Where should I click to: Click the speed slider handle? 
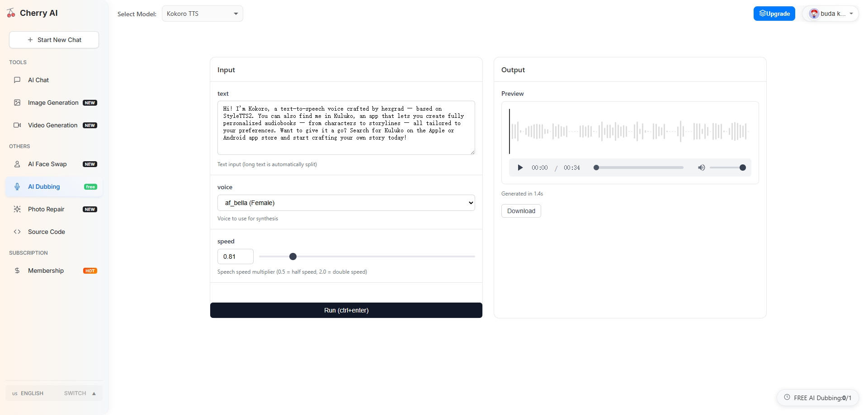pyautogui.click(x=293, y=256)
